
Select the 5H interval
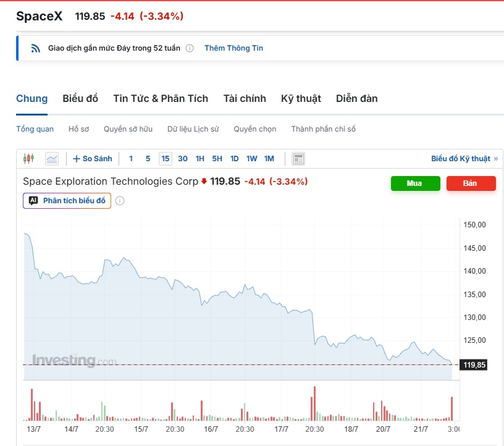[x=217, y=159]
